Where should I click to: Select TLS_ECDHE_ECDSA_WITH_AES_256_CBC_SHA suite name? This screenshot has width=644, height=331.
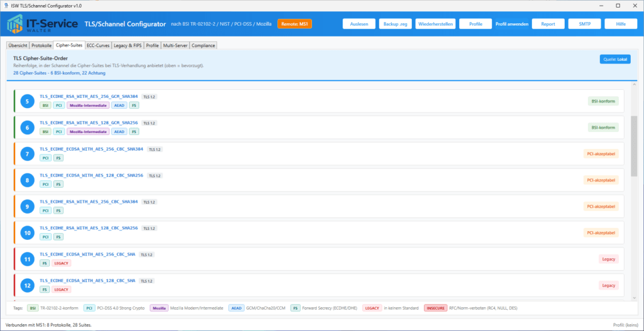point(87,254)
